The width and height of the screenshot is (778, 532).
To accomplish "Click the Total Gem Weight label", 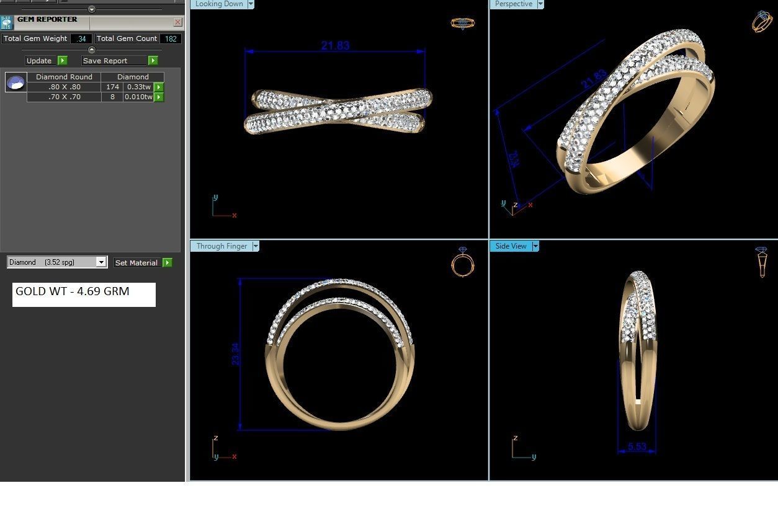I will pyautogui.click(x=35, y=38).
